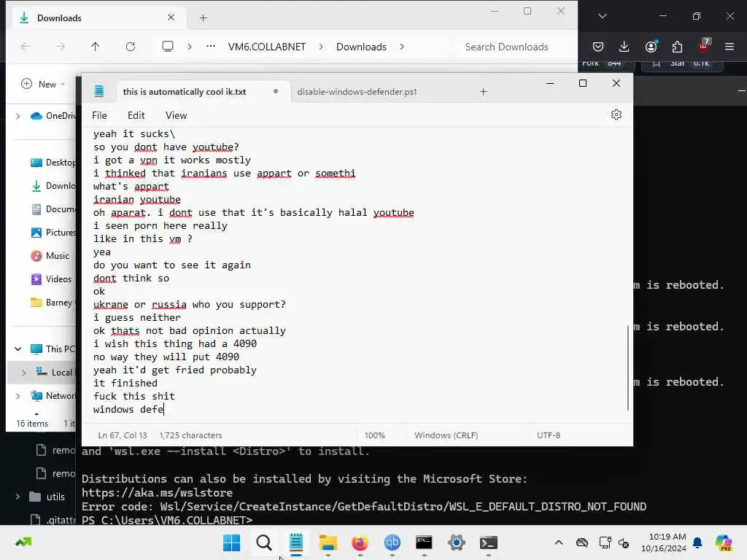Switch to Notepad from the taskbar
747x560 pixels.
tap(296, 542)
